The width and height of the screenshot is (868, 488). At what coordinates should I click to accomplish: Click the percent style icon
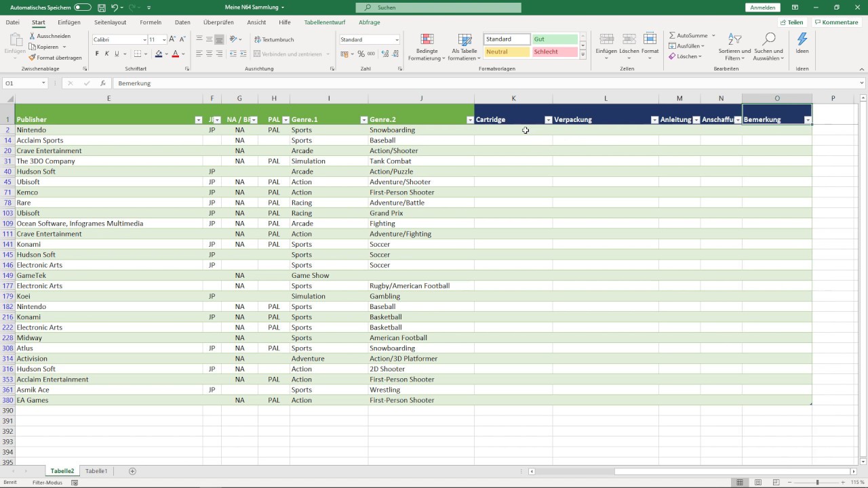coord(360,54)
